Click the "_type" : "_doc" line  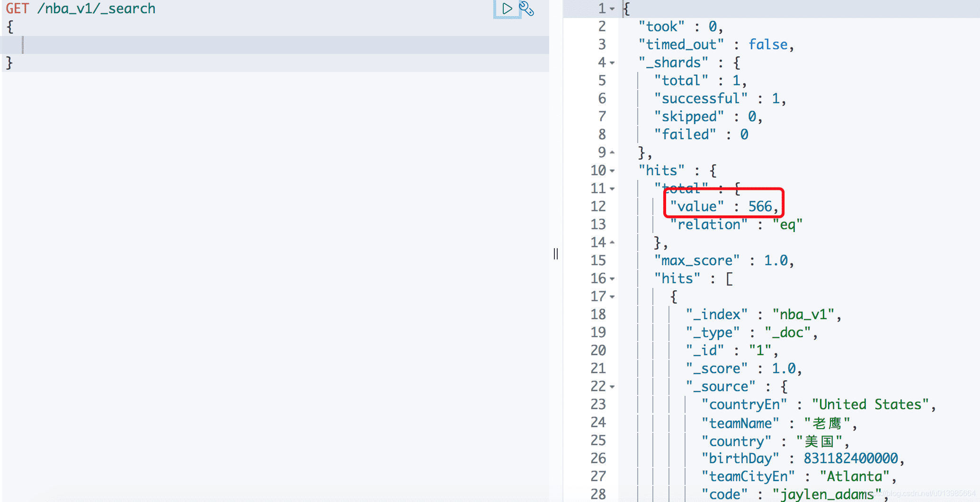coord(752,332)
